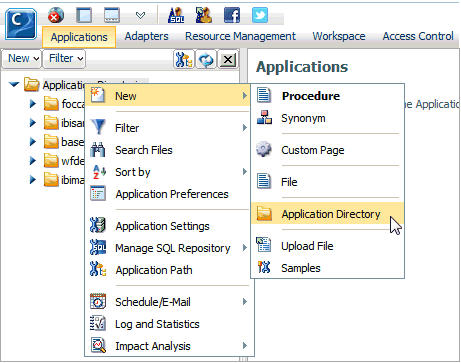The width and height of the screenshot is (461, 363).
Task: Click the funnel Filter icon in menu
Action: 98,127
